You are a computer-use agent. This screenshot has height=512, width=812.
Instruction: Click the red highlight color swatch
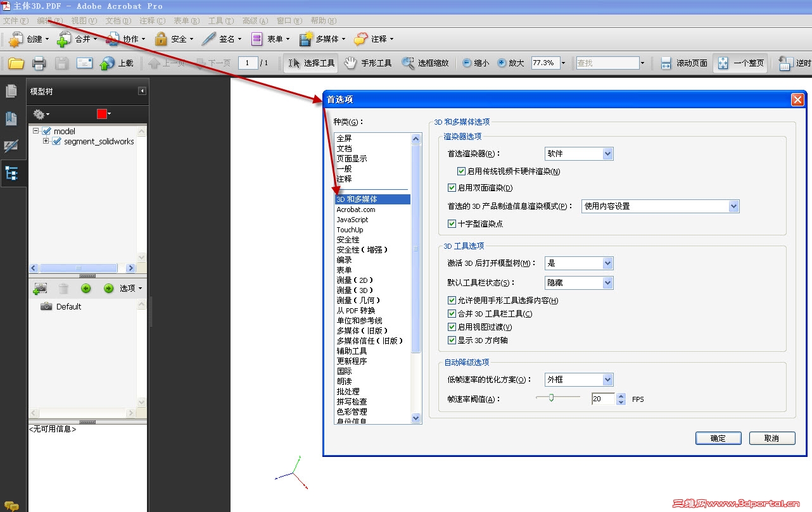pyautogui.click(x=103, y=114)
